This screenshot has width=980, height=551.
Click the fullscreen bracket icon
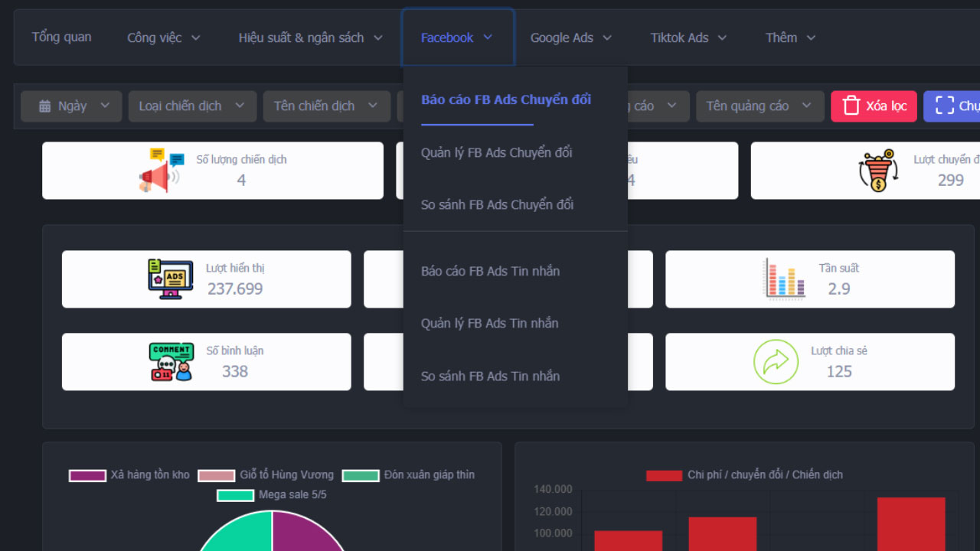click(945, 106)
